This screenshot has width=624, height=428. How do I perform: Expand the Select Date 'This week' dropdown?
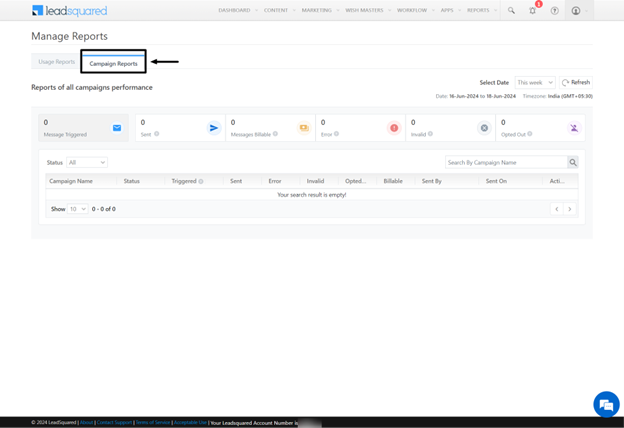tap(535, 83)
